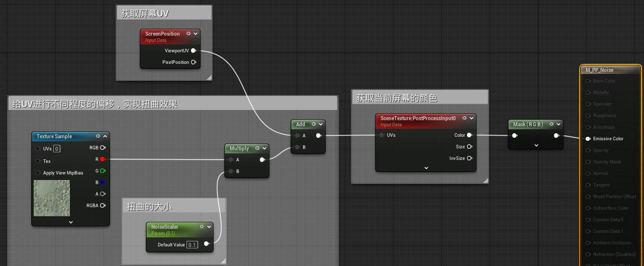The width and height of the screenshot is (644, 266).
Task: Click the Texture Sample preview thumbnail
Action: point(52,198)
